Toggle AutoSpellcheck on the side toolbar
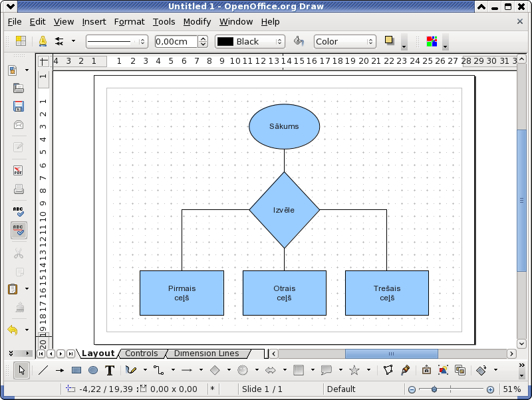The image size is (532, 400). pyautogui.click(x=19, y=230)
